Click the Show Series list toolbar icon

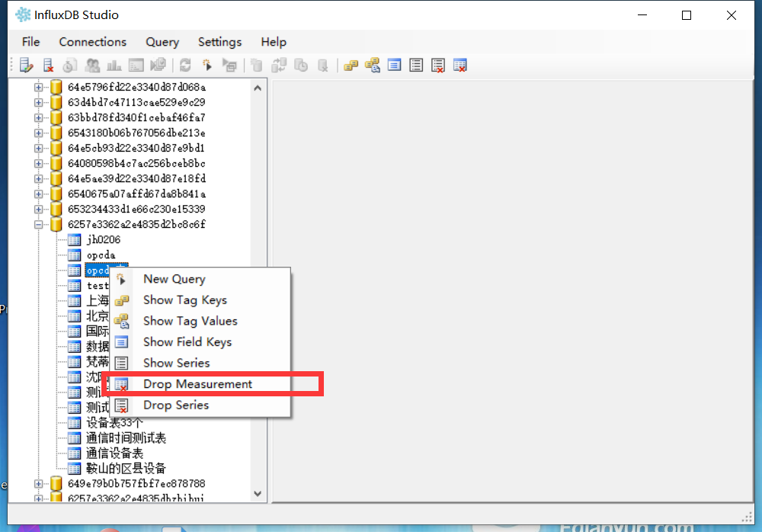pyautogui.click(x=416, y=65)
